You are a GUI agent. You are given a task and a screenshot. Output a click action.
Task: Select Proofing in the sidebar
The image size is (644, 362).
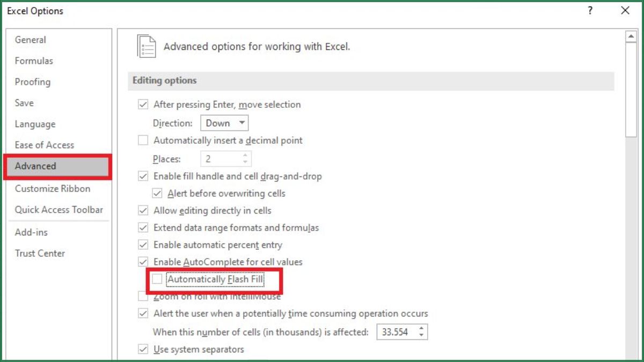33,82
